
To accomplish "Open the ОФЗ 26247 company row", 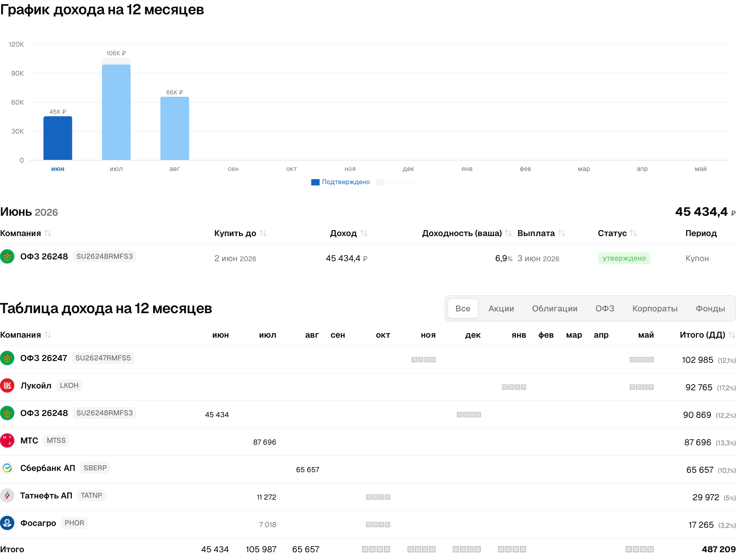I will point(44,358).
